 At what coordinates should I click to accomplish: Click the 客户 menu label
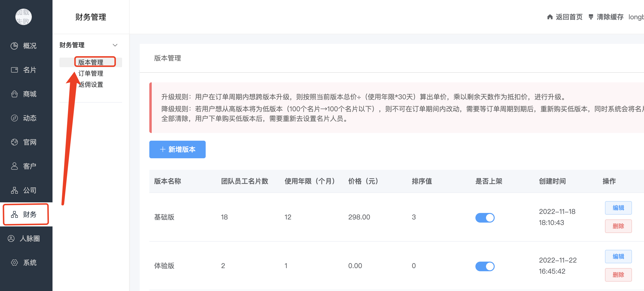[30, 166]
